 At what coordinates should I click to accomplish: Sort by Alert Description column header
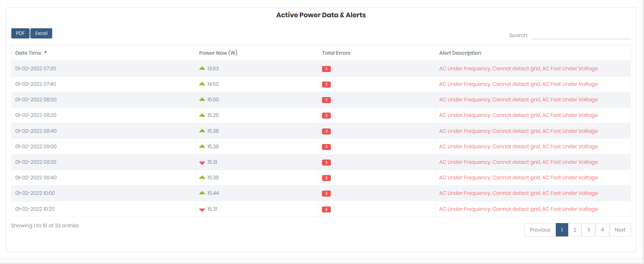(x=460, y=53)
